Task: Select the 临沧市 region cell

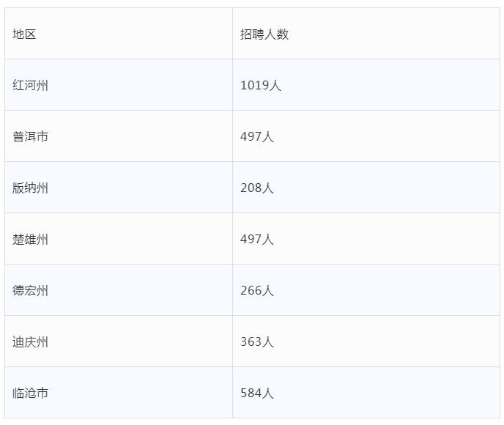Action: tap(30, 393)
